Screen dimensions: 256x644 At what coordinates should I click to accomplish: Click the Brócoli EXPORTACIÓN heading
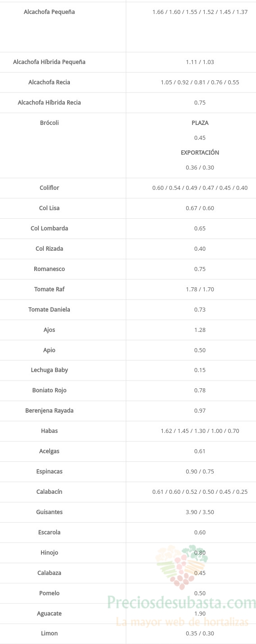(x=200, y=152)
